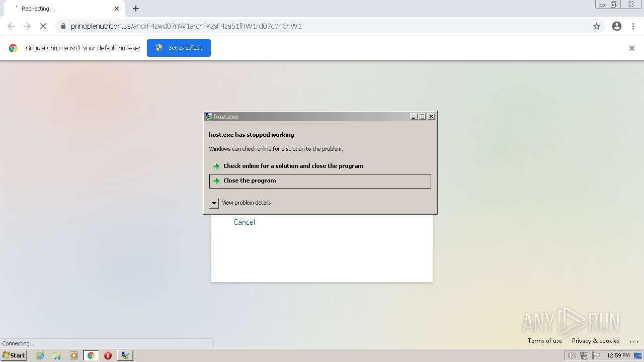The image size is (644, 362).
Task: Open Terms of use link
Action: click(x=544, y=341)
